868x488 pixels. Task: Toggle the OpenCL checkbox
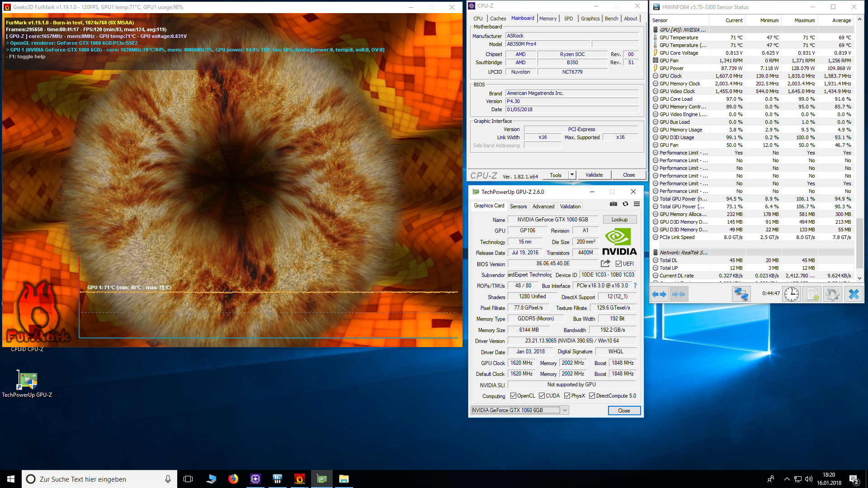click(513, 396)
